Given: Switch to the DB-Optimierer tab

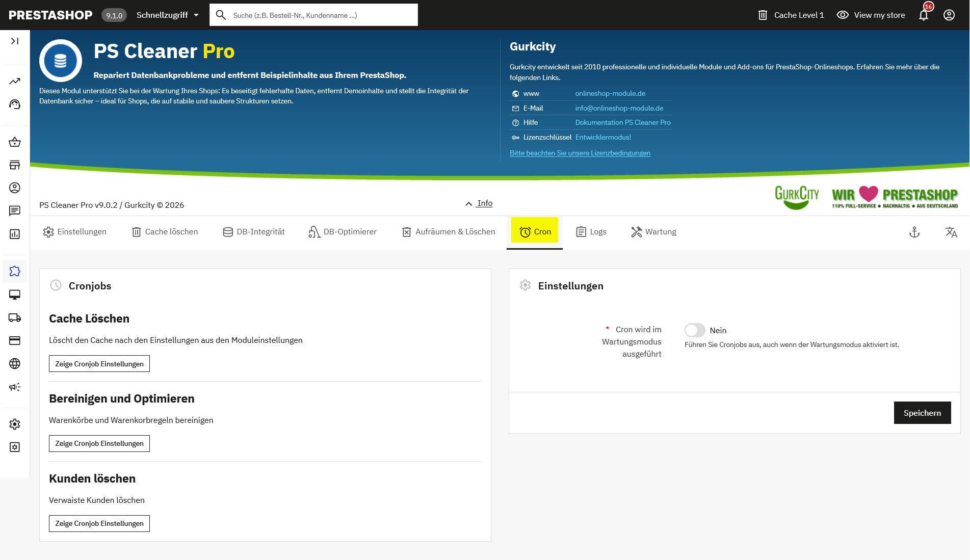Looking at the screenshot, I should click(343, 232).
